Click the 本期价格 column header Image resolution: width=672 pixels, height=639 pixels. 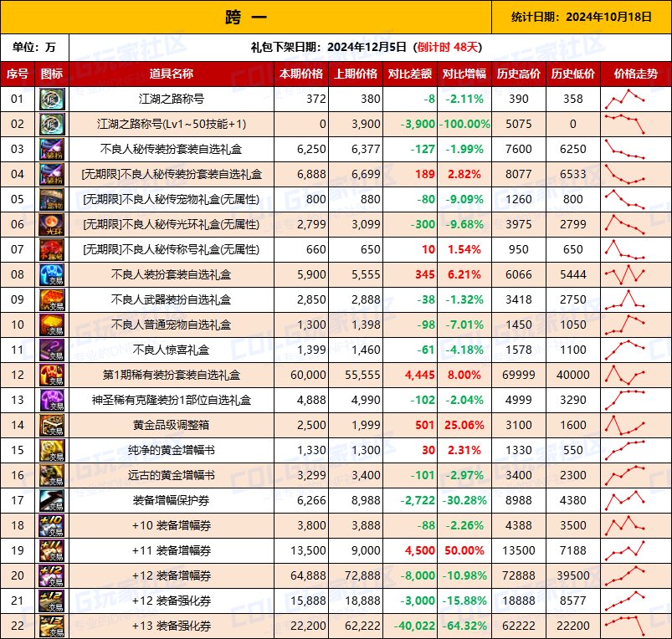(301, 74)
